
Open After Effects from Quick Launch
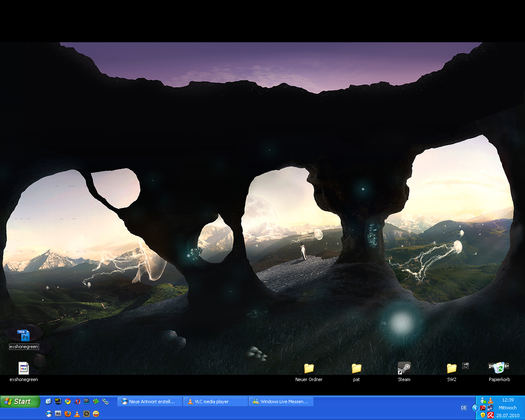(58, 414)
